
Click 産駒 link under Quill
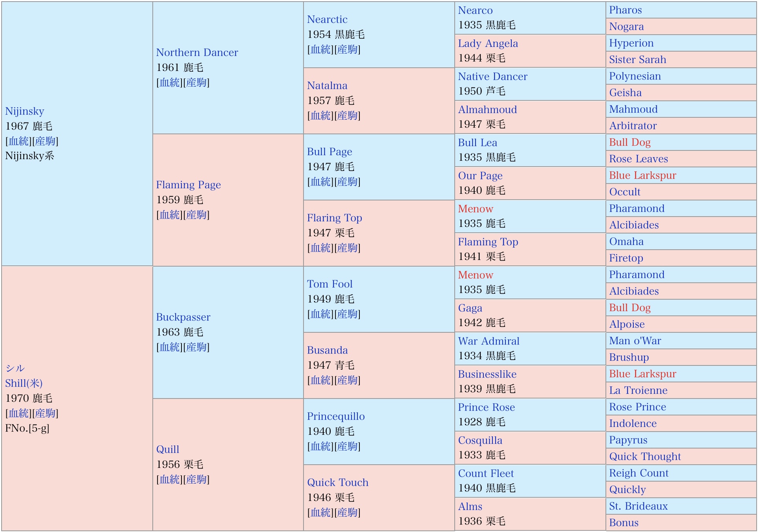[x=196, y=480]
